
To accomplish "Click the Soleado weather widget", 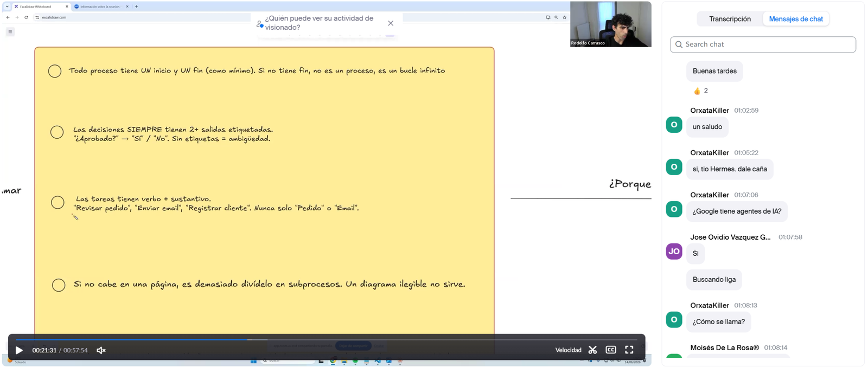I will point(16,362).
